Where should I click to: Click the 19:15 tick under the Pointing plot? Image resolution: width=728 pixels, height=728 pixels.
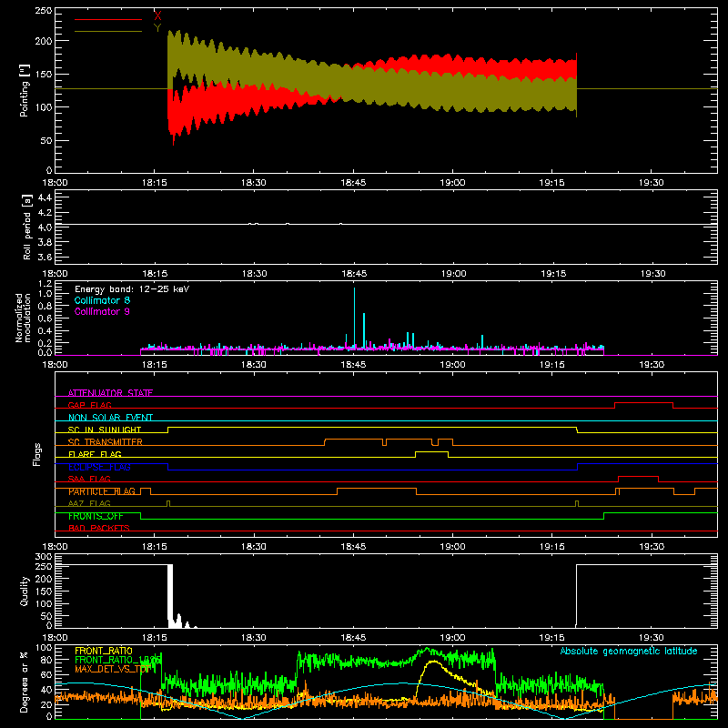[551, 183]
